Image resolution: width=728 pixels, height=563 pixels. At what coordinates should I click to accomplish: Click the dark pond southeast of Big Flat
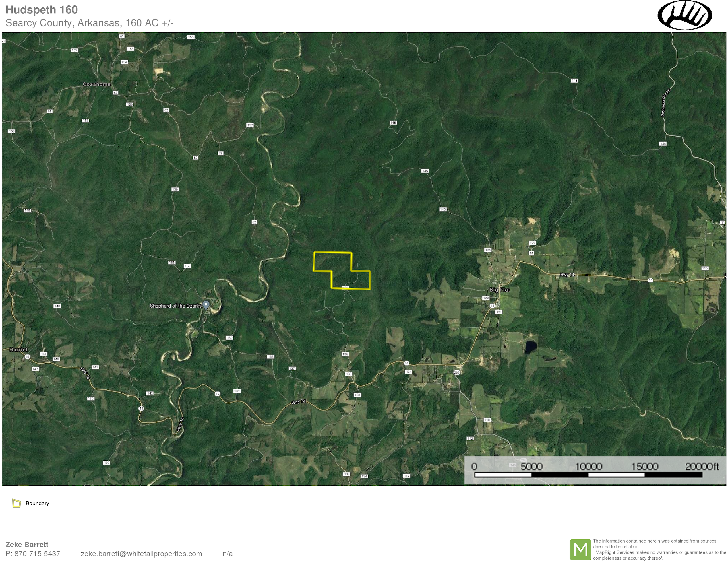click(530, 347)
